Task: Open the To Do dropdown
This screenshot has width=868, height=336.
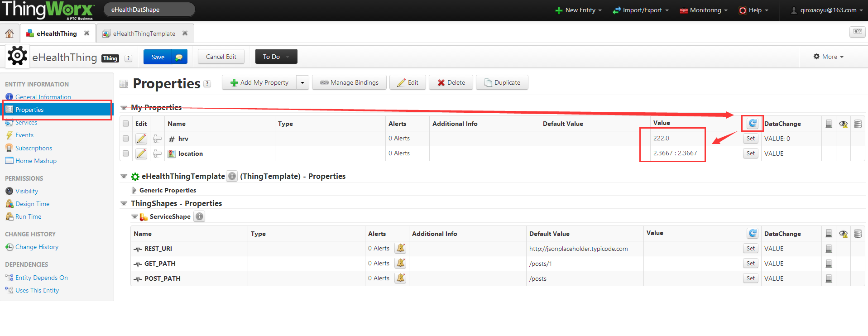Action: pyautogui.click(x=276, y=57)
